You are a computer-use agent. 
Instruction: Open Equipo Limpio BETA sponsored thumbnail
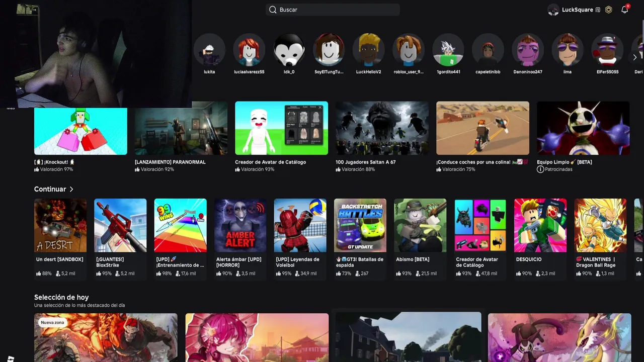pyautogui.click(x=583, y=128)
